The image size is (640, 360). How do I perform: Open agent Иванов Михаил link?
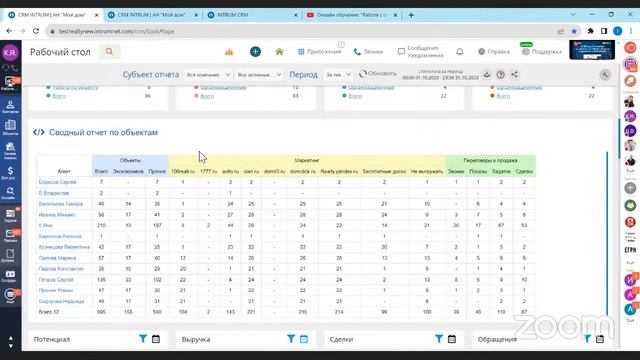pyautogui.click(x=57, y=215)
